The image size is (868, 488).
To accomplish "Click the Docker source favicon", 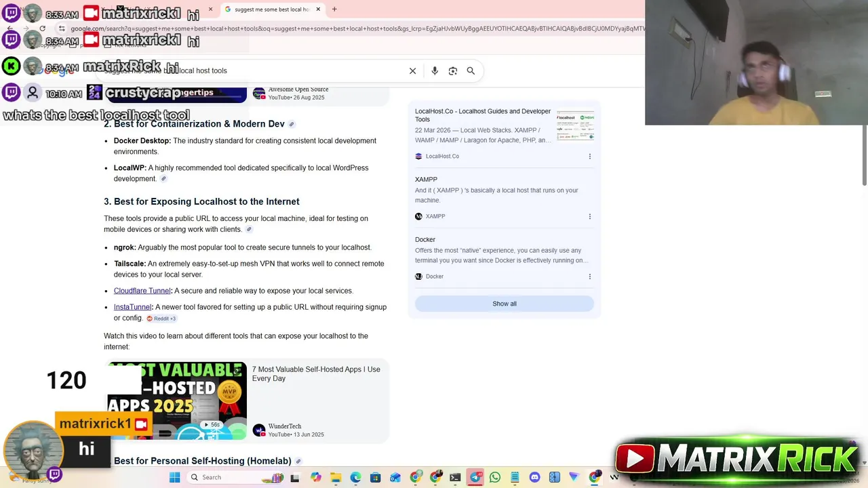I will pyautogui.click(x=418, y=277).
